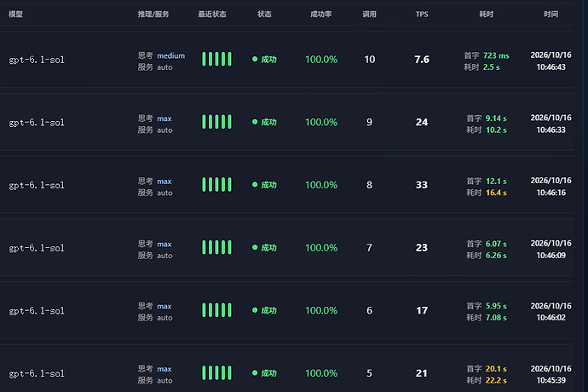Select gpt-6.1-sol model name in the 6-call row
The image size is (588, 392).
click(x=37, y=310)
